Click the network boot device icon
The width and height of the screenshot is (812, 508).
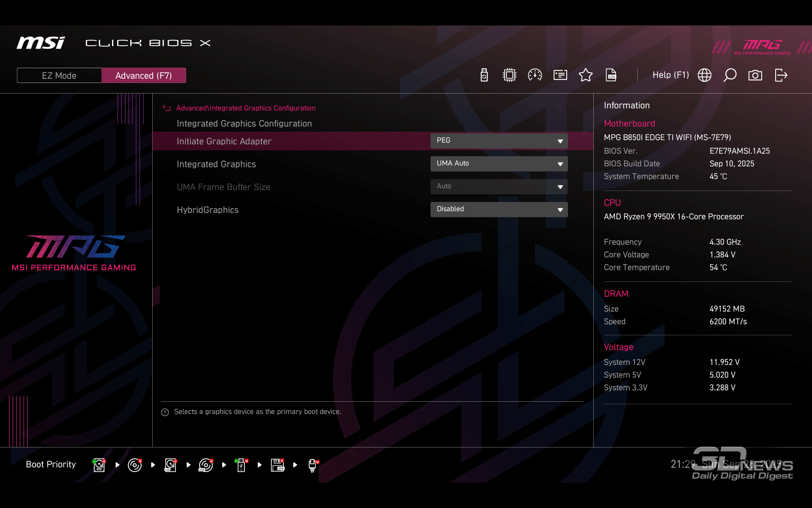313,465
